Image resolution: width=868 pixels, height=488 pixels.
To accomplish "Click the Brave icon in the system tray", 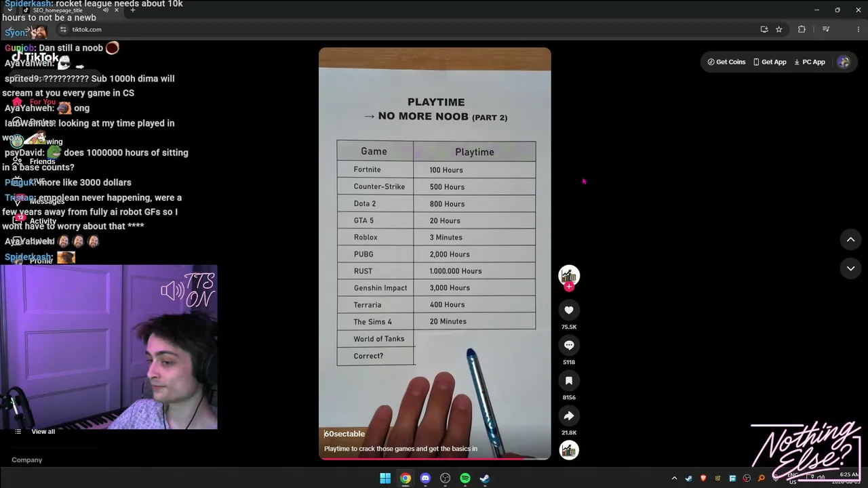I will [703, 479].
